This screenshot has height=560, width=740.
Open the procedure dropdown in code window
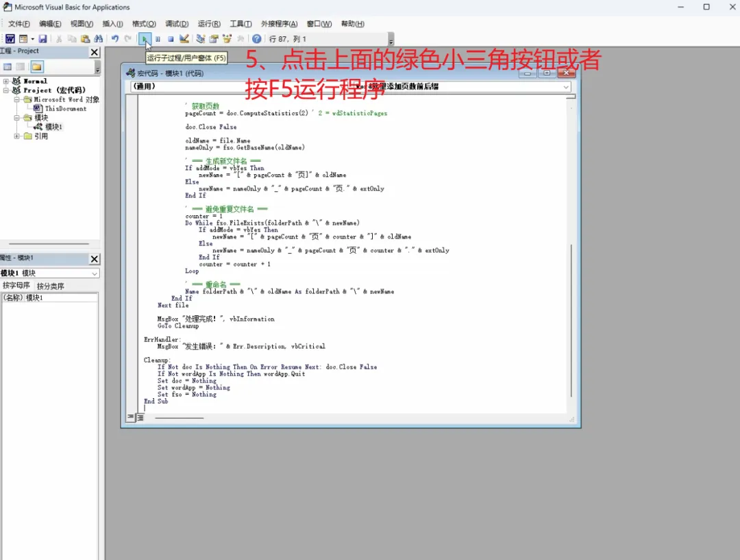click(x=565, y=87)
